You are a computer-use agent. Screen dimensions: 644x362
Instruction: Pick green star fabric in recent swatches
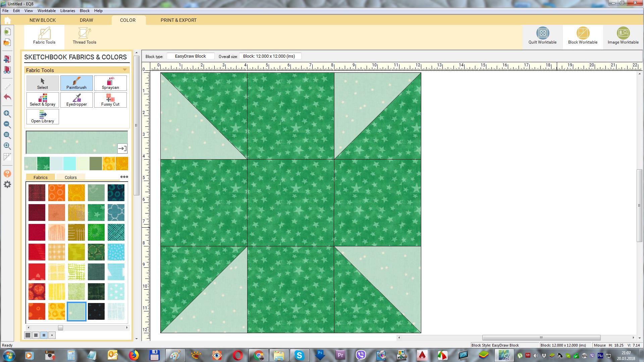point(43,164)
